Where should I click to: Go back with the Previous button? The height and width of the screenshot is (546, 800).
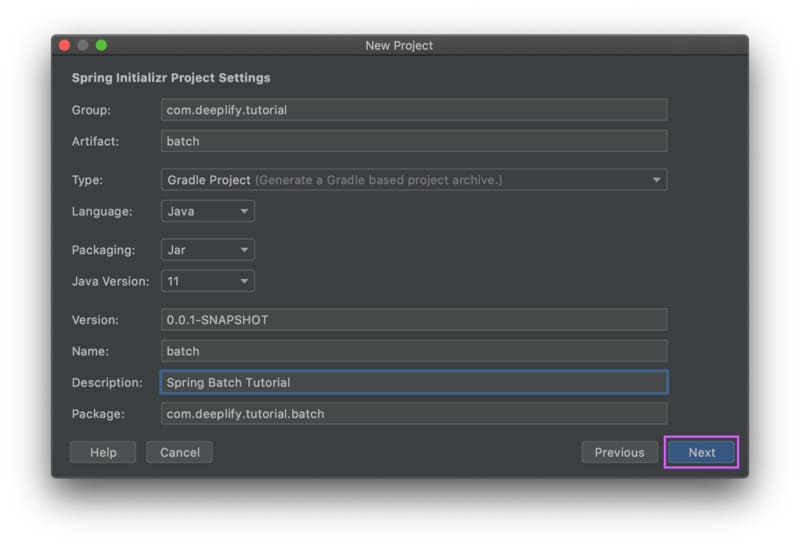point(619,452)
